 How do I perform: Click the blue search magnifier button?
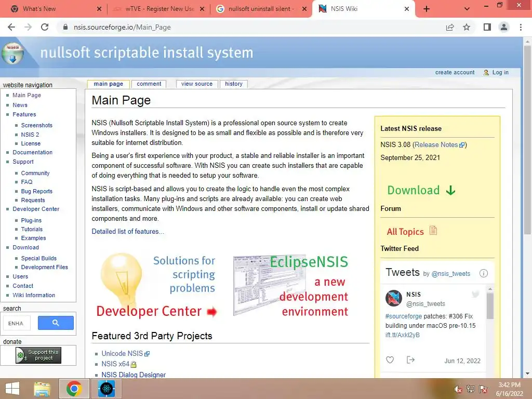pyautogui.click(x=56, y=323)
